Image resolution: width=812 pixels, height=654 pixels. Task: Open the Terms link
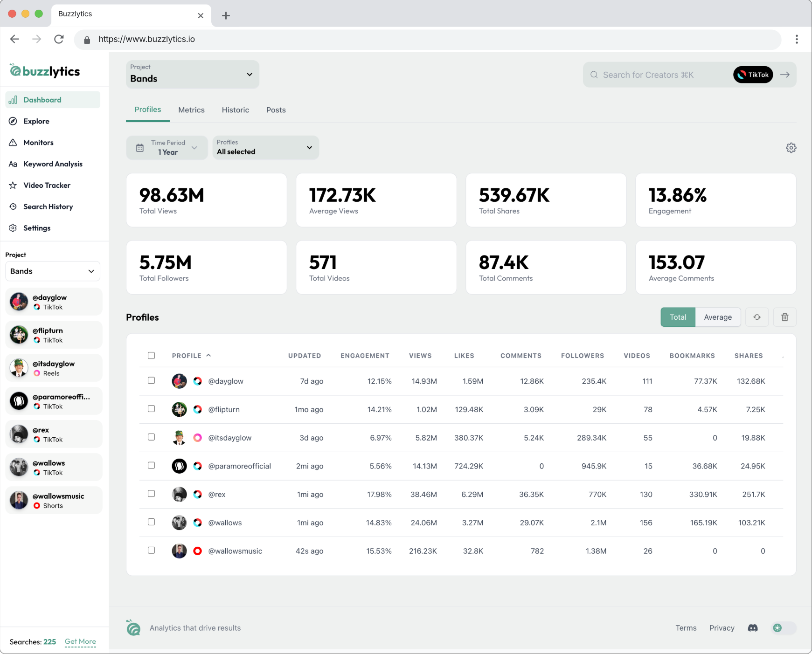(686, 628)
